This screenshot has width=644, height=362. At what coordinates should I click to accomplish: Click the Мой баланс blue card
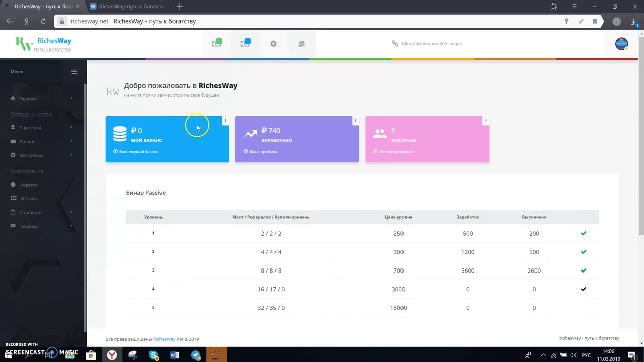click(x=167, y=139)
